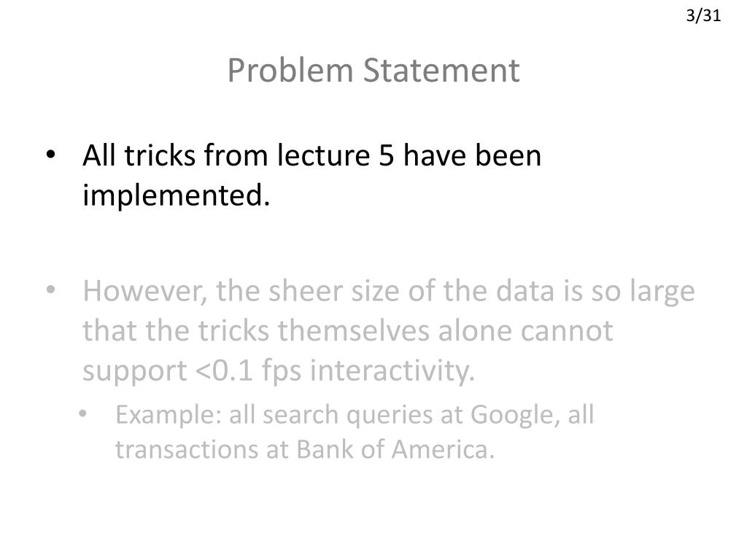Click the small sub-bullet before Example
Screen dimensions: 747x560
coord(83,413)
